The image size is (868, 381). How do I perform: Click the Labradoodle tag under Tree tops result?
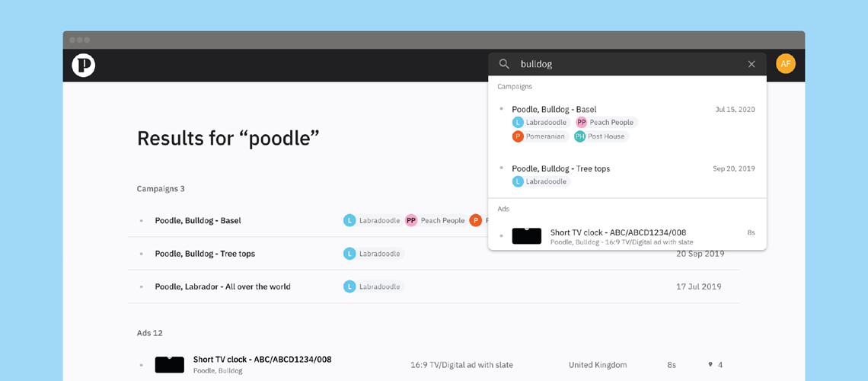pos(541,181)
